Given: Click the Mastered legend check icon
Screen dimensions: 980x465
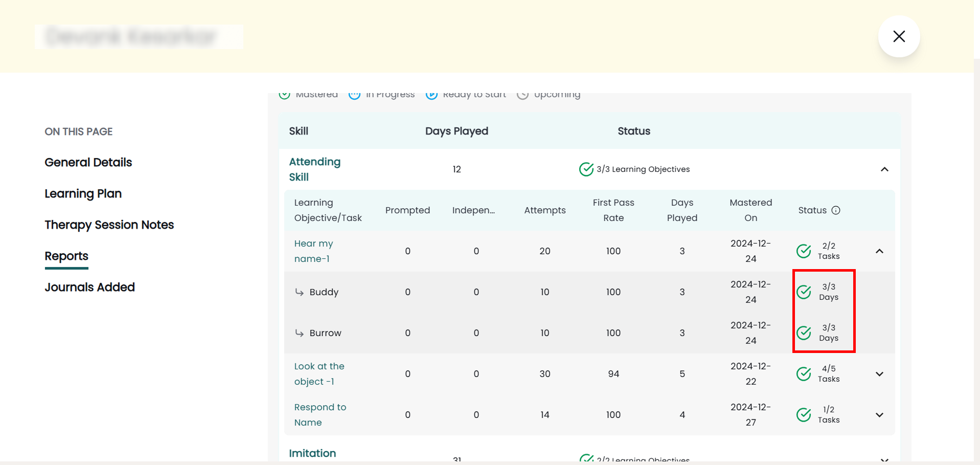Looking at the screenshot, I should (284, 95).
